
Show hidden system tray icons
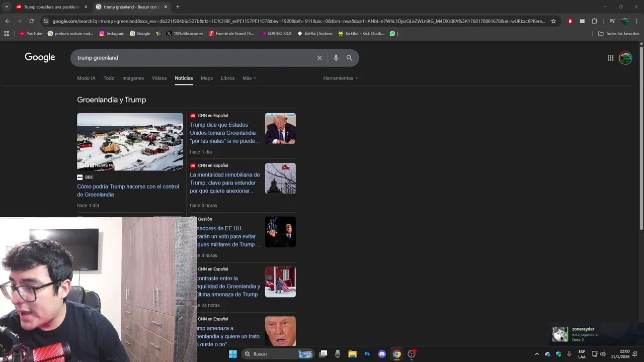[536, 354]
